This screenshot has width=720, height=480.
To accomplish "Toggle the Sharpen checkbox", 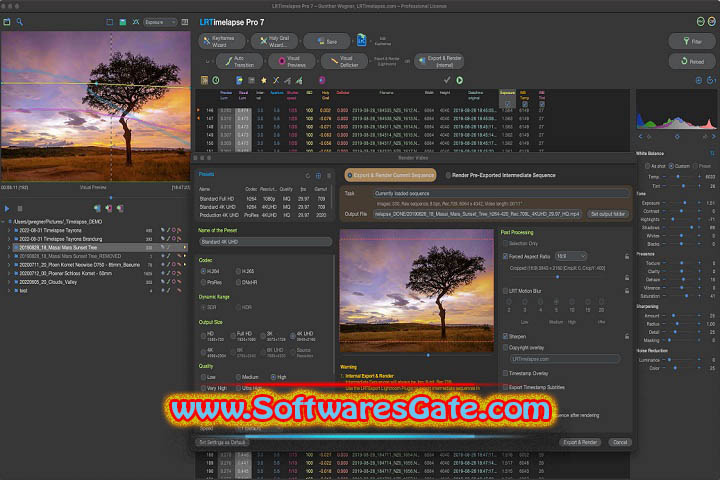I will [506, 337].
